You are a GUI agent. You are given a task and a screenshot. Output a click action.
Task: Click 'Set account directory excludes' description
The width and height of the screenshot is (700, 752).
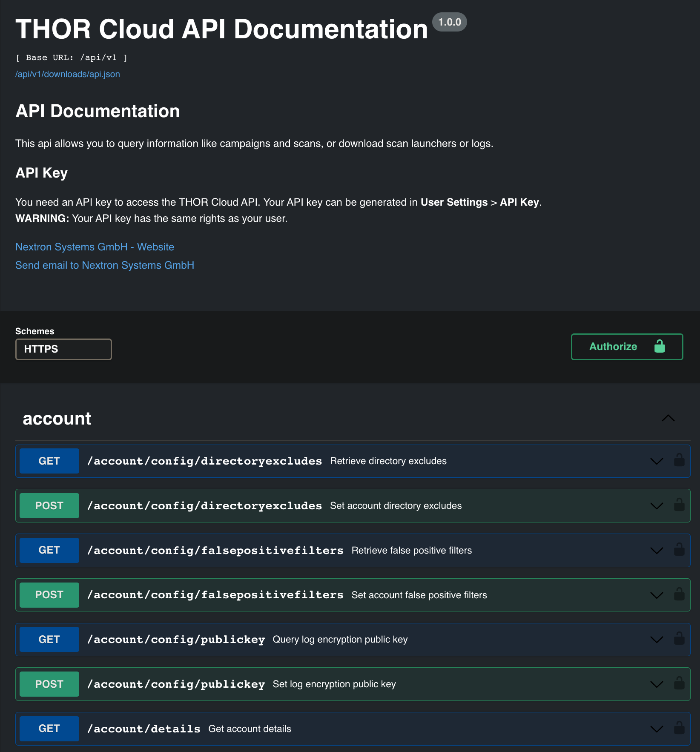[x=396, y=506]
